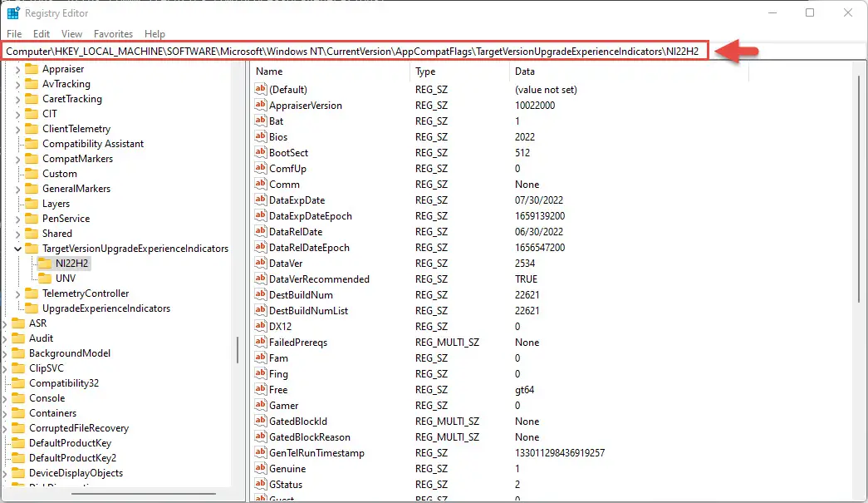Click the DestBuildNum string value icon
Viewport: 868px width, 503px height.
[261, 294]
